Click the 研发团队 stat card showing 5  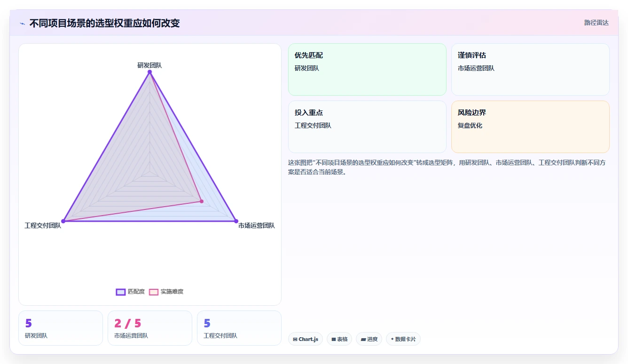[x=61, y=328]
